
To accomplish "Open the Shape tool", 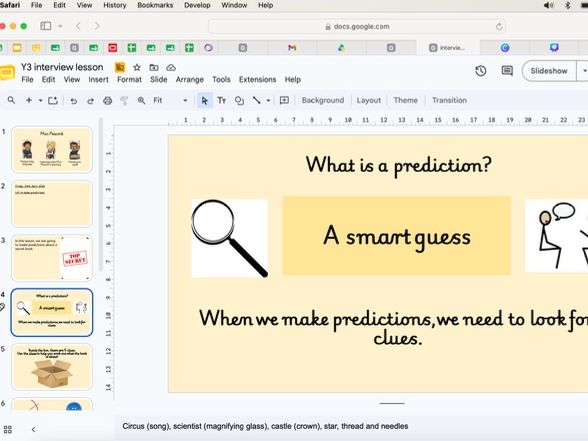I will pyautogui.click(x=239, y=100).
